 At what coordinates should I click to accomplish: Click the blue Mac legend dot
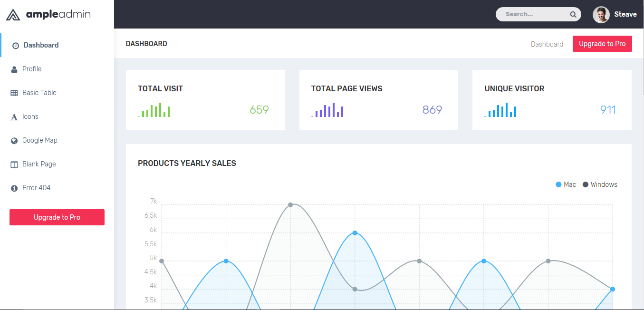click(x=558, y=184)
